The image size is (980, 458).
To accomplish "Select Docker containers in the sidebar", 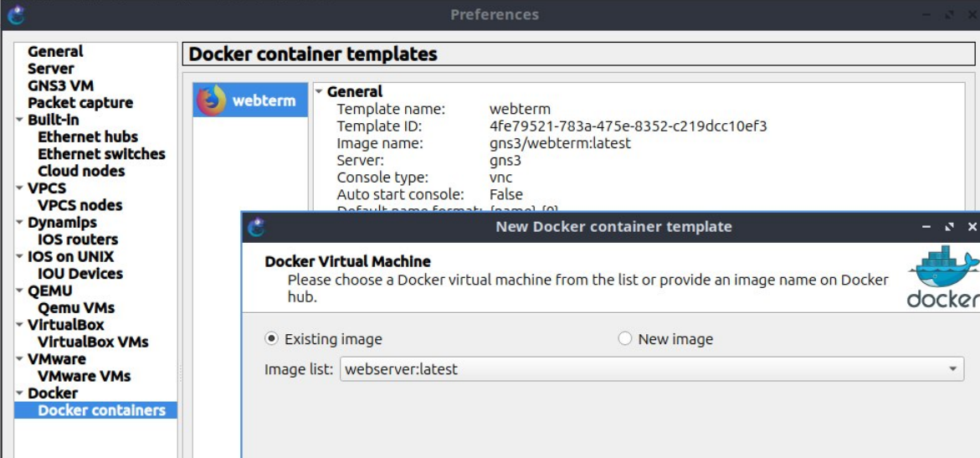I will tap(101, 410).
